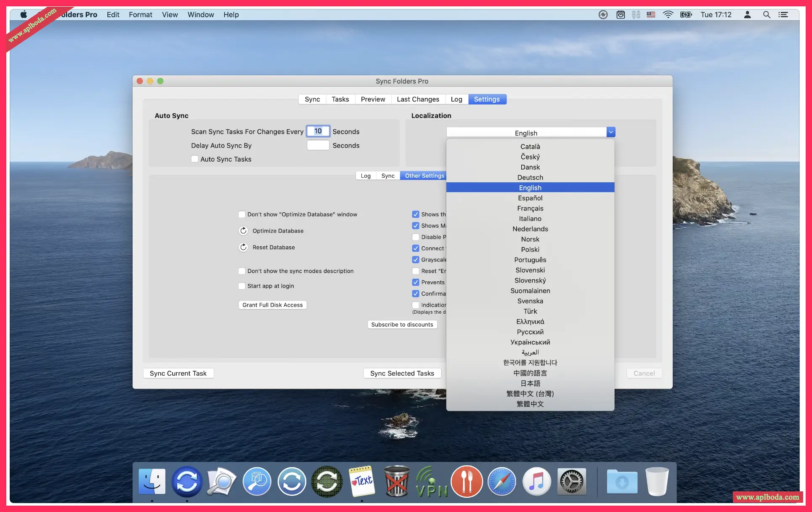Open the light blue sync arrows dock icon
812x512 pixels.
click(x=292, y=481)
